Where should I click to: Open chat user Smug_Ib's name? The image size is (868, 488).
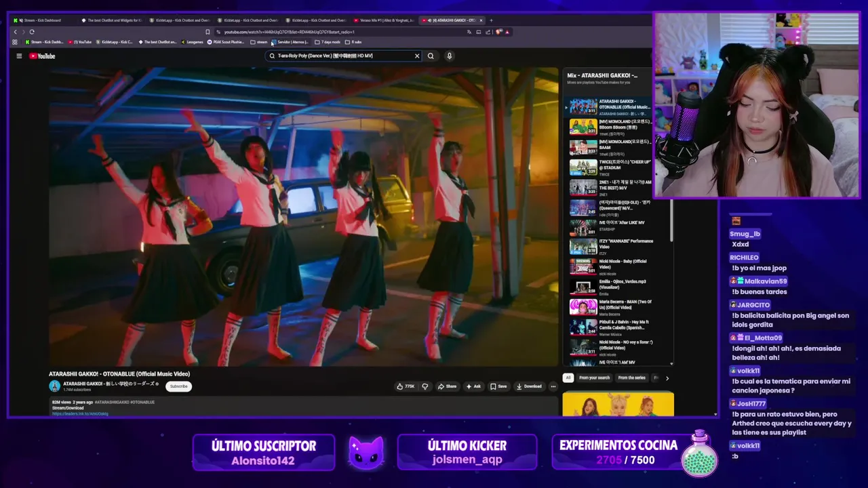pyautogui.click(x=745, y=234)
